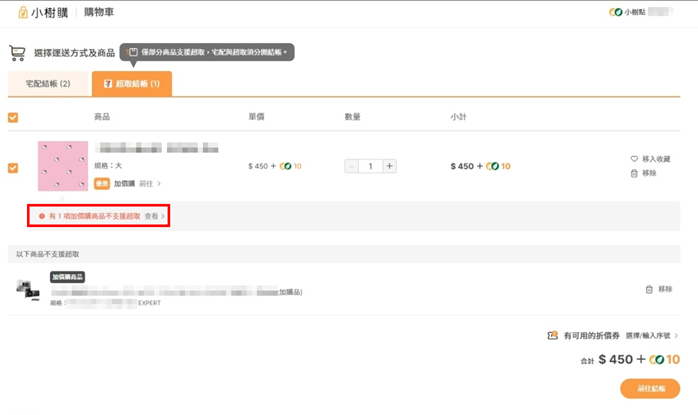Click the quantity input field

pyautogui.click(x=370, y=166)
